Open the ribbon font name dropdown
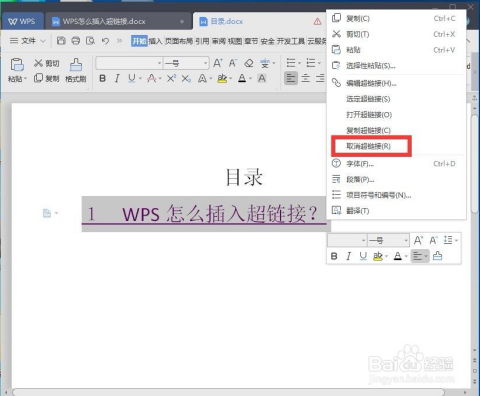Screen dimensions: 480x396 (x=159, y=63)
